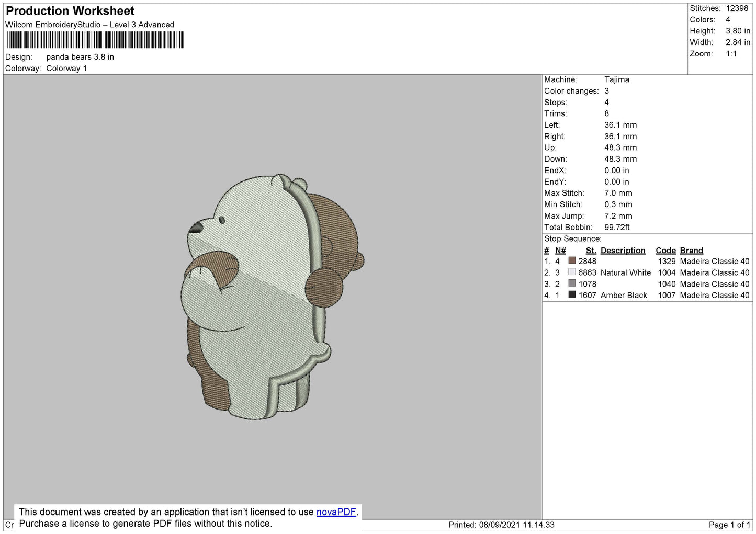The height and width of the screenshot is (534, 756).
Task: Select the "EndY:" label
Action: pyautogui.click(x=555, y=182)
